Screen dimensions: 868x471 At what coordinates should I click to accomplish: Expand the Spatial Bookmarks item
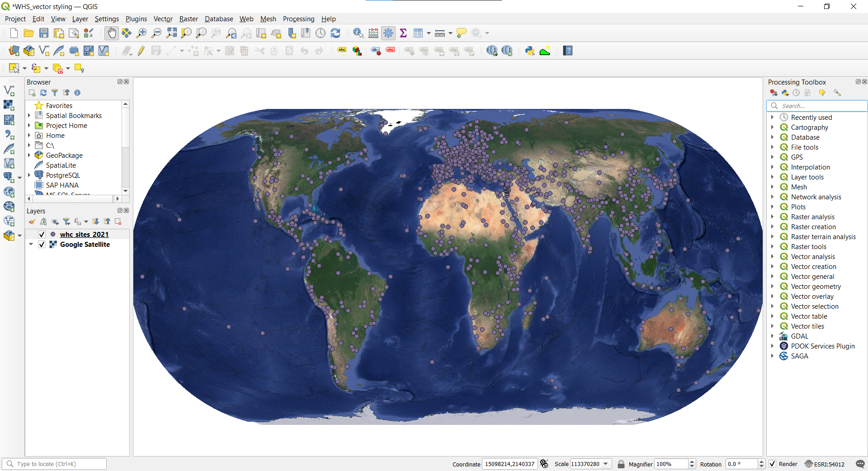[29, 116]
